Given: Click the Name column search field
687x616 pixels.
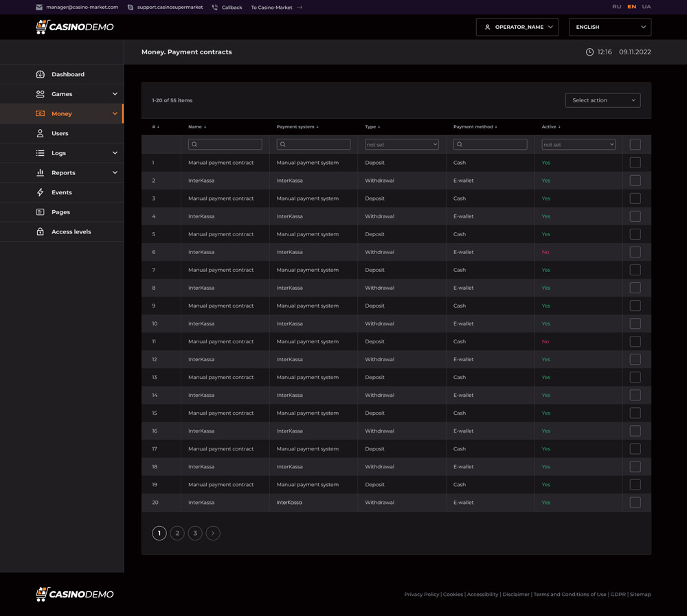Looking at the screenshot, I should click(225, 145).
